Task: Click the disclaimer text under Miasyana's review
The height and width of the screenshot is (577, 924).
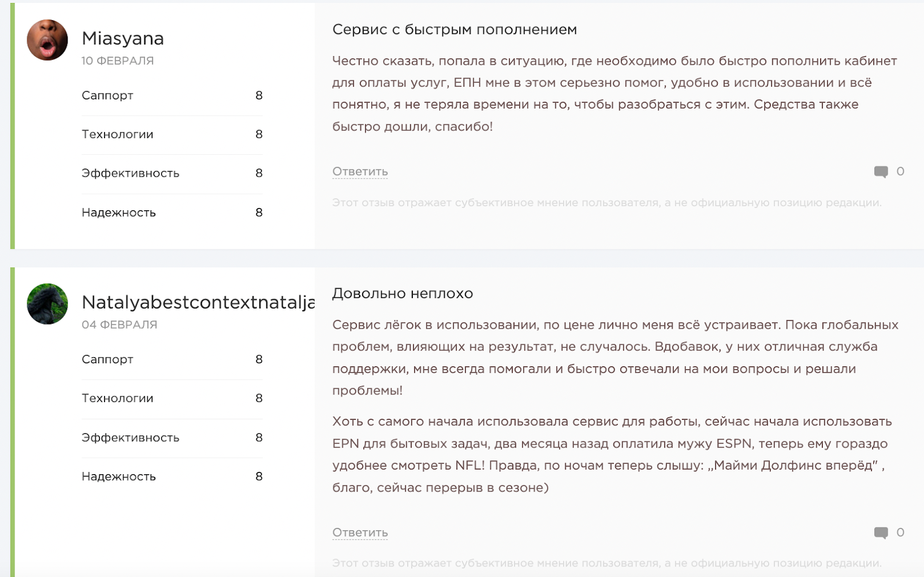Action: pyautogui.click(x=606, y=203)
